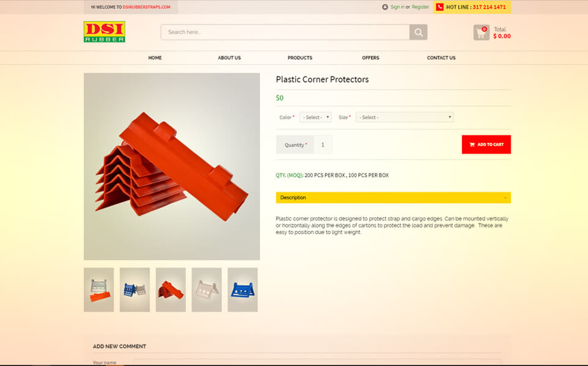Image resolution: width=588 pixels, height=366 pixels.
Task: Select the blue and grey protectors thumbnail
Action: (134, 290)
